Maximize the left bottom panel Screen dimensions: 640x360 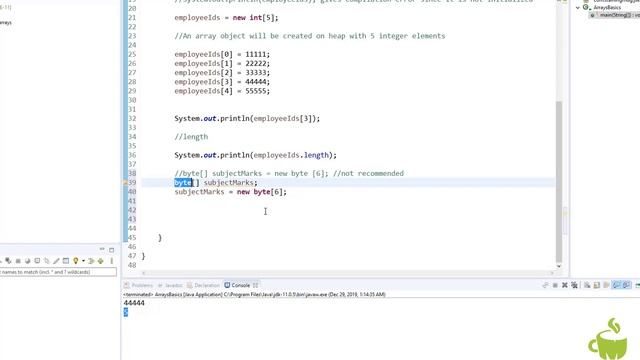tap(111, 250)
